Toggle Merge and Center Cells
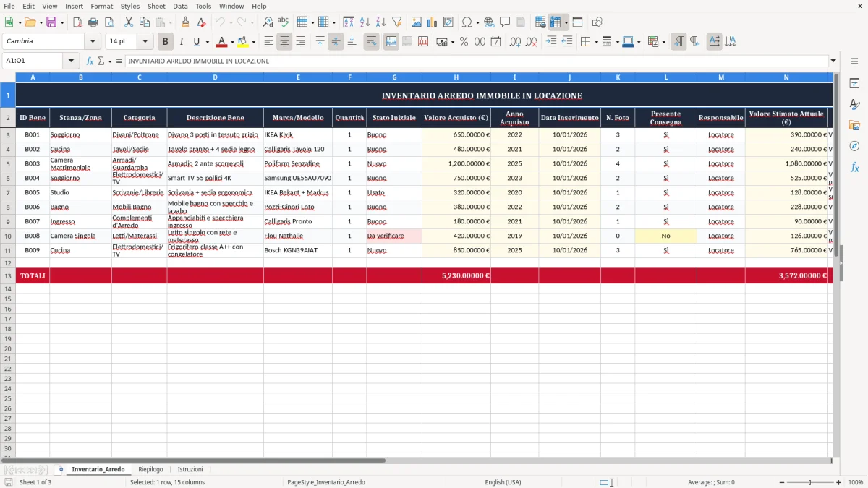This screenshot has height=488, width=868. 391,41
